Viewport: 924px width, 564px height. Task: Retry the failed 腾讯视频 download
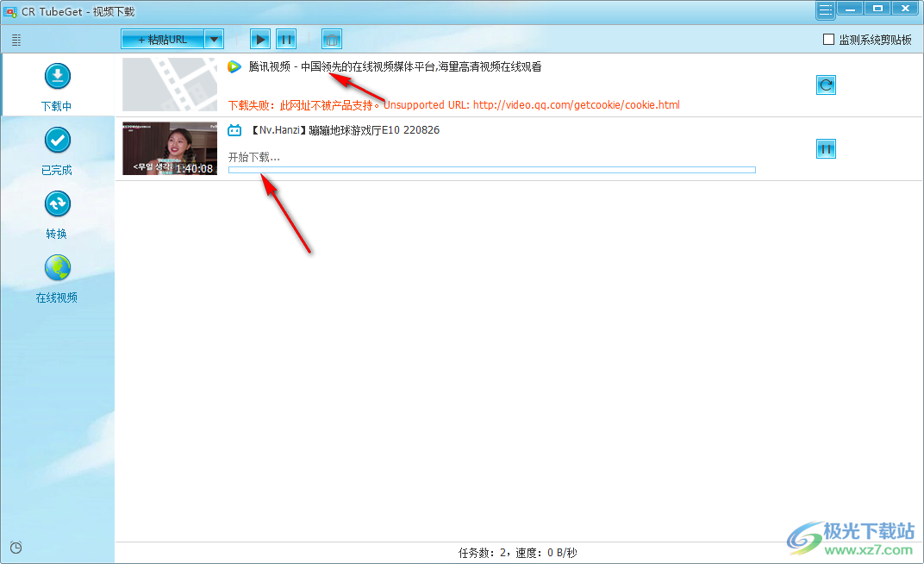[827, 85]
